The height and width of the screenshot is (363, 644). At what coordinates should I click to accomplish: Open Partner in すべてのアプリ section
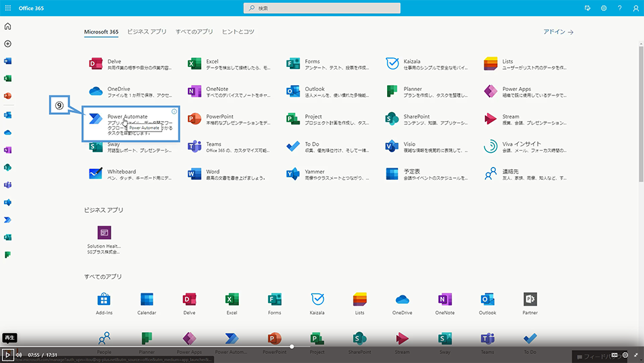[x=530, y=304]
